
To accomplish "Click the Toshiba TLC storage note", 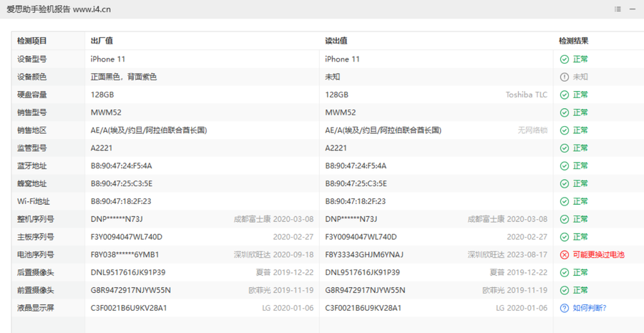I will coord(527,95).
